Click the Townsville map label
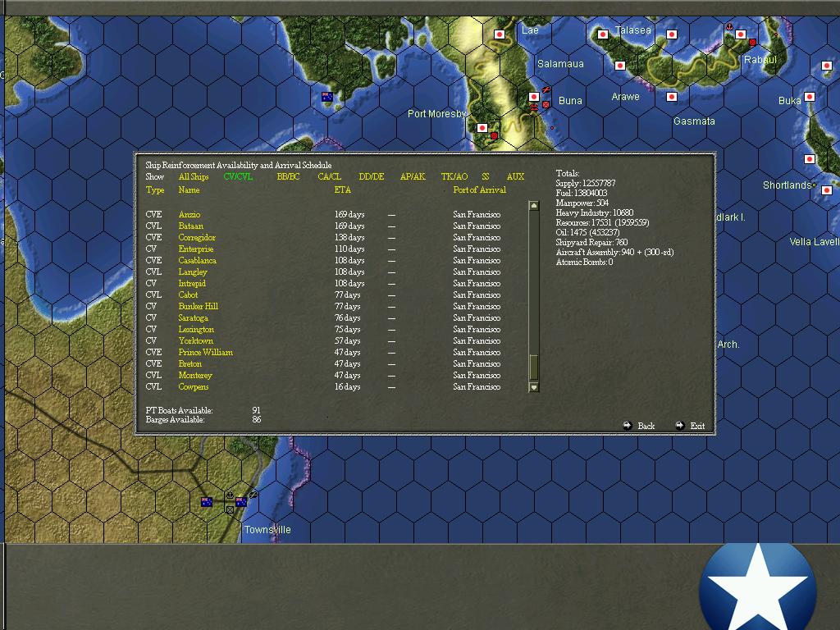The image size is (840, 630). coord(267,529)
